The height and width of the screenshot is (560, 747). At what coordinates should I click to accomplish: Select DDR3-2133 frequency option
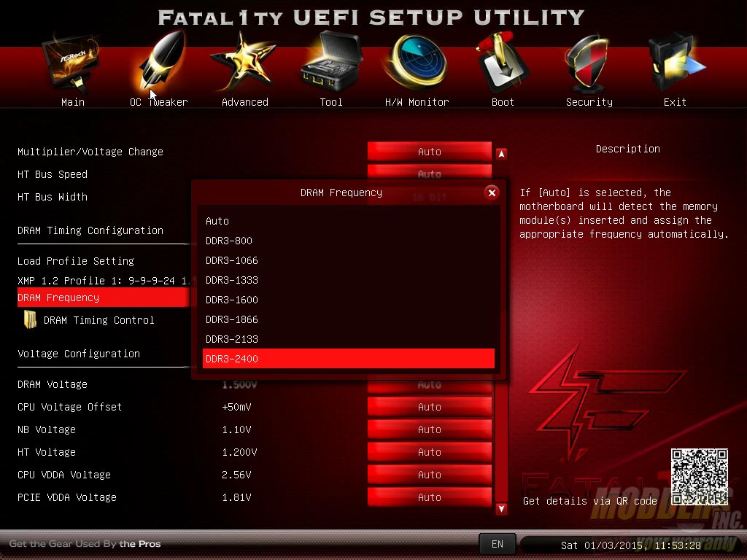coord(348,339)
